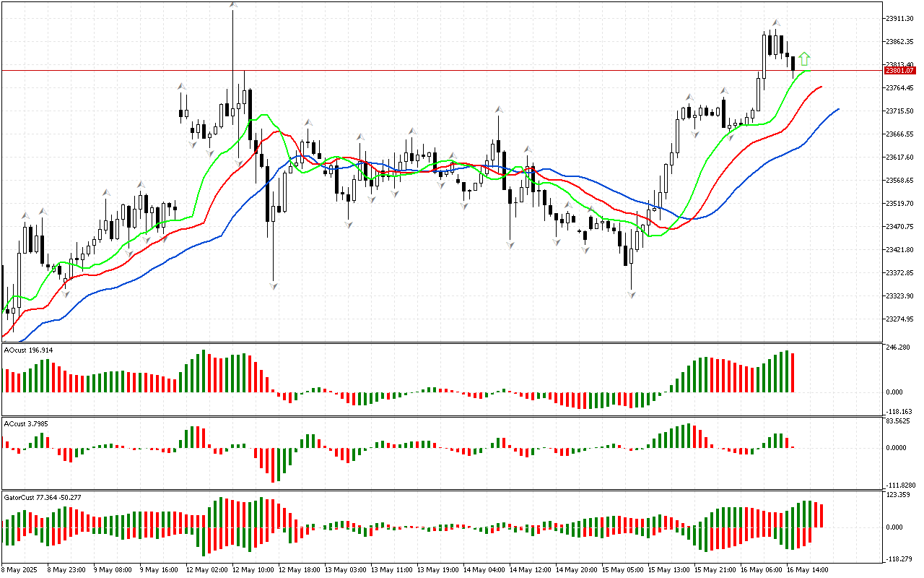Click the 16 May 14:00 time label

tap(809, 570)
